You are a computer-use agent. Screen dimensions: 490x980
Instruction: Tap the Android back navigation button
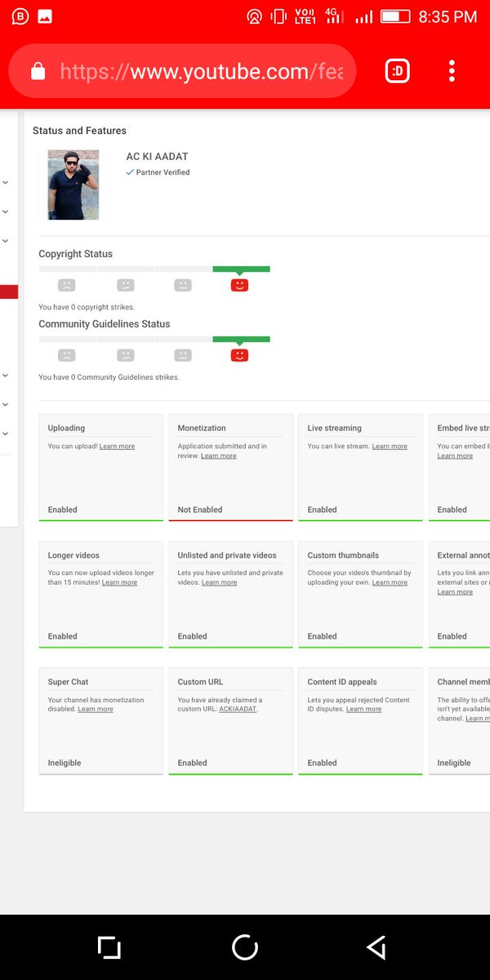tap(376, 947)
